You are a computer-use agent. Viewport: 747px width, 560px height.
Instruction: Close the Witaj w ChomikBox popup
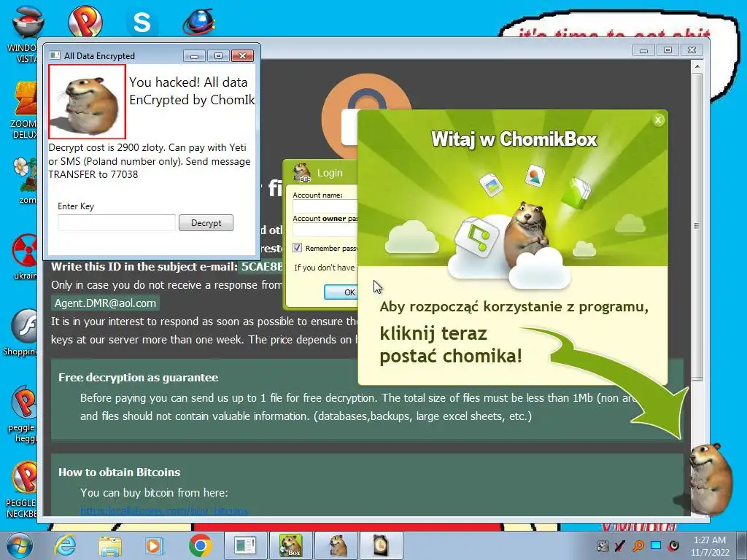click(x=658, y=120)
